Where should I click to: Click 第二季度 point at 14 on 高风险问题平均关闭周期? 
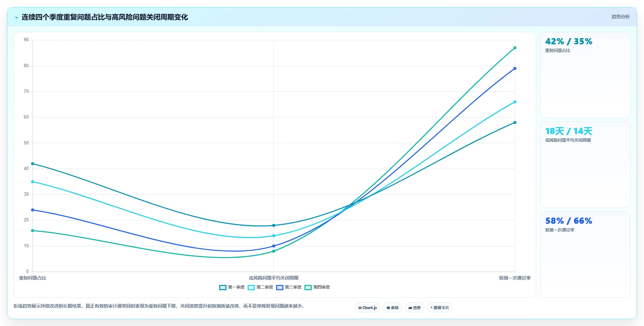(273, 236)
